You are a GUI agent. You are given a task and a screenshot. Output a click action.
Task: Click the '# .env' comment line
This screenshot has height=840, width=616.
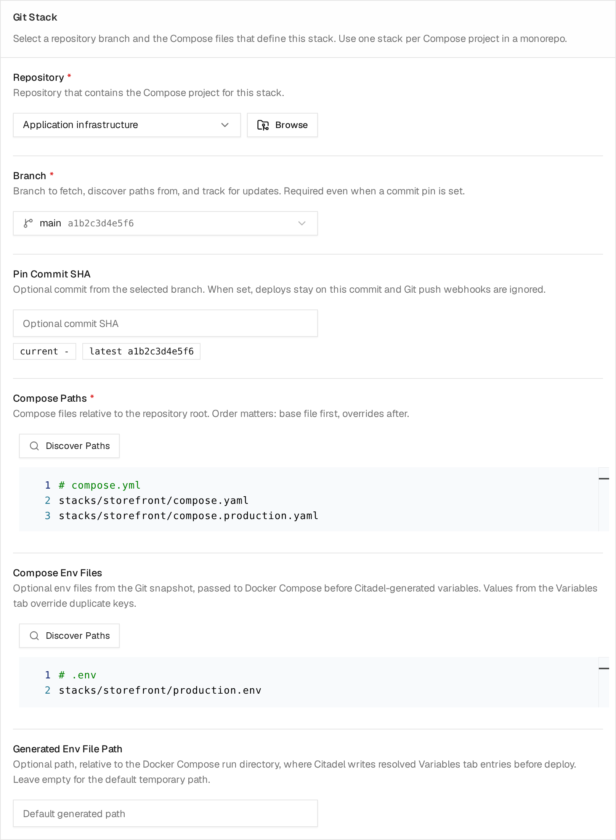(77, 675)
